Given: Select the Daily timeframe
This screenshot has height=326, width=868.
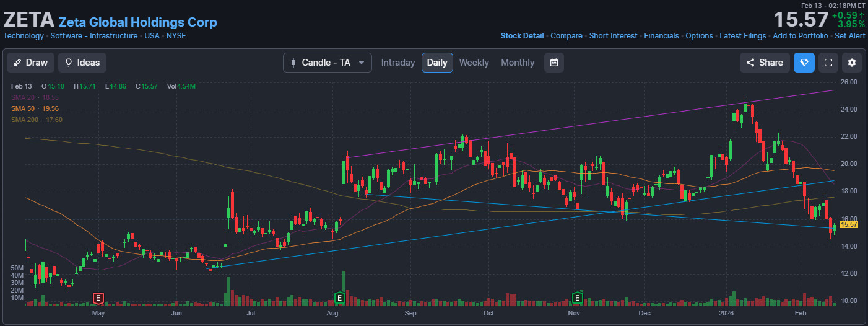Looking at the screenshot, I should coord(437,63).
